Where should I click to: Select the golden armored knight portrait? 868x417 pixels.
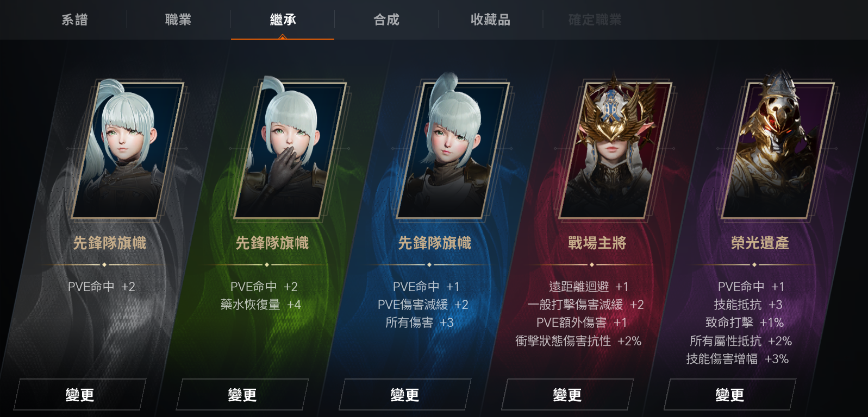click(x=778, y=149)
